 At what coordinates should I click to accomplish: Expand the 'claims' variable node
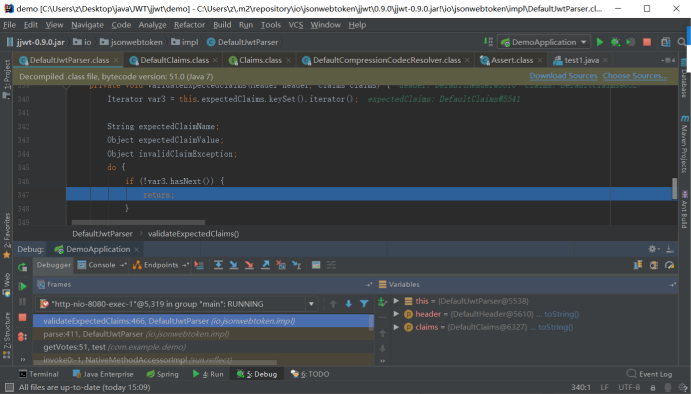tap(396, 327)
